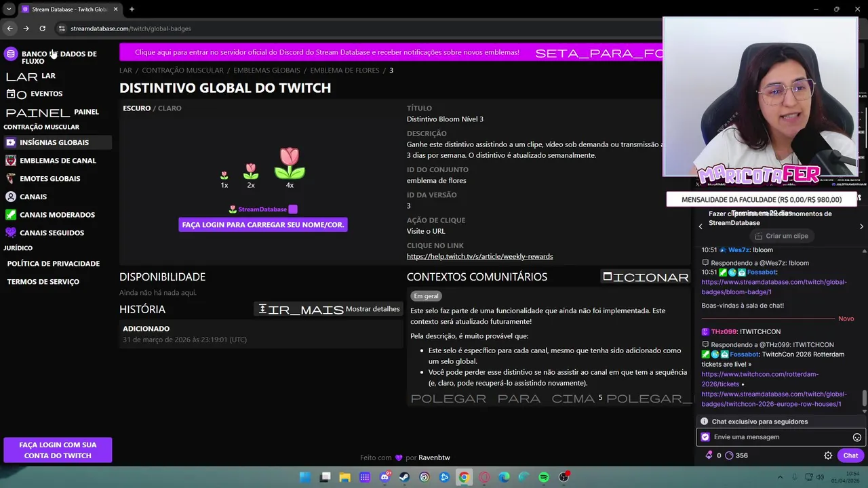Open OBS Studio from the taskbar
Image resolution: width=868 pixels, height=488 pixels.
click(564, 477)
